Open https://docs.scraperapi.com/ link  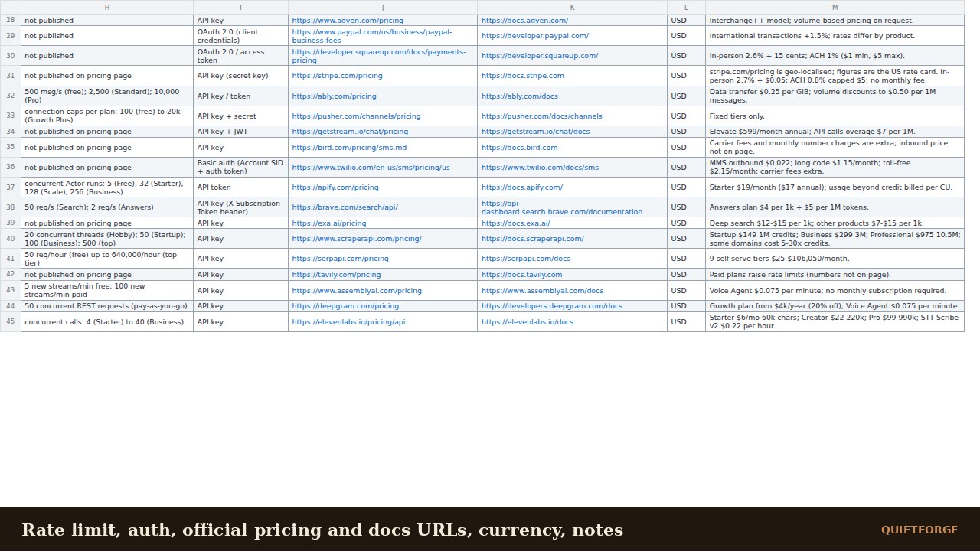pyautogui.click(x=533, y=239)
